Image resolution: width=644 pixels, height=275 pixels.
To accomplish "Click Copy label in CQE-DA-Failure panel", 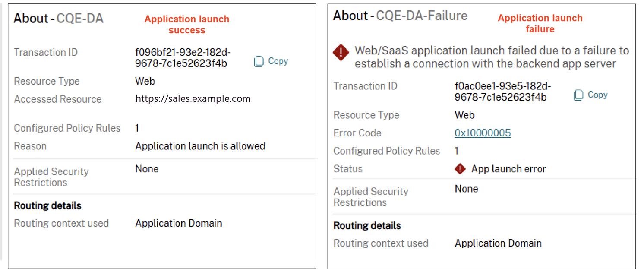I will (x=597, y=95).
